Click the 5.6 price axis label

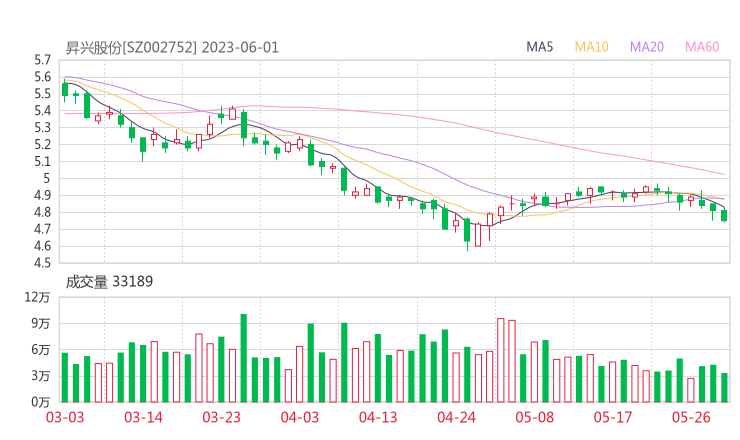tap(42, 77)
